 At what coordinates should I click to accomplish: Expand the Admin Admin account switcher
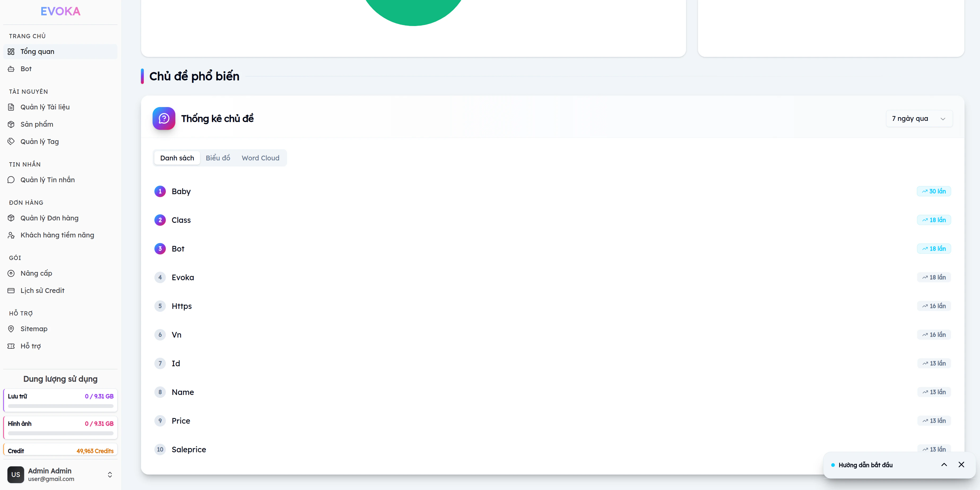point(110,474)
